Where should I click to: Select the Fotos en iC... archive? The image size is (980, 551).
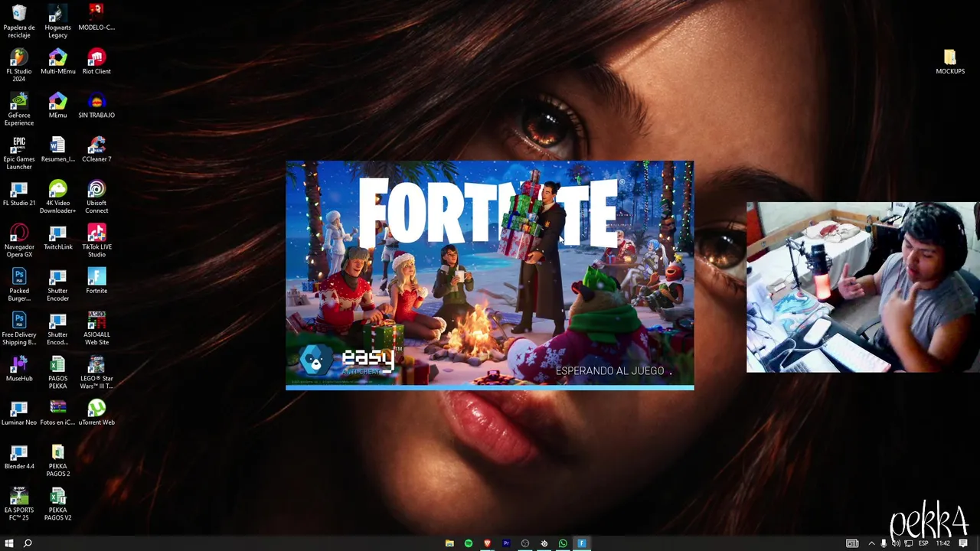click(x=57, y=412)
